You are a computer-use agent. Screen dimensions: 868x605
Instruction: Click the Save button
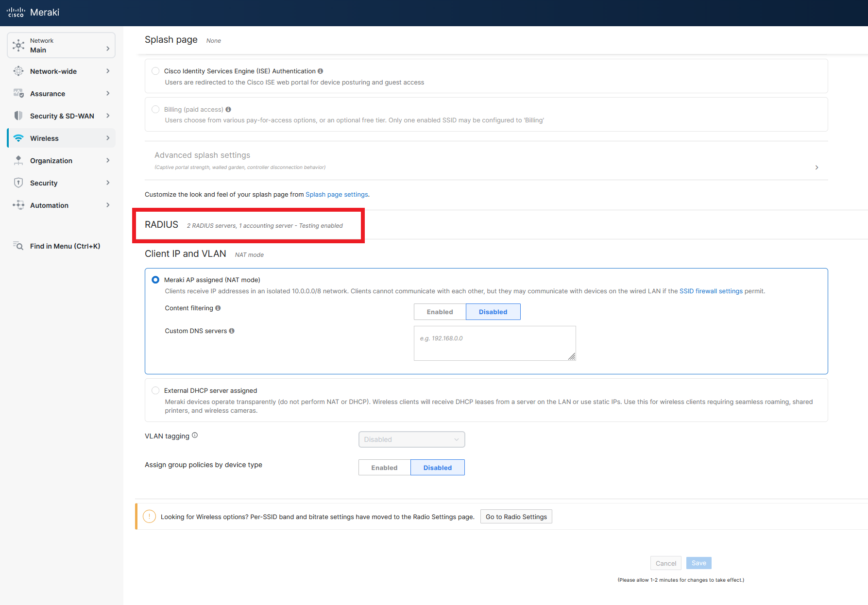tap(699, 563)
